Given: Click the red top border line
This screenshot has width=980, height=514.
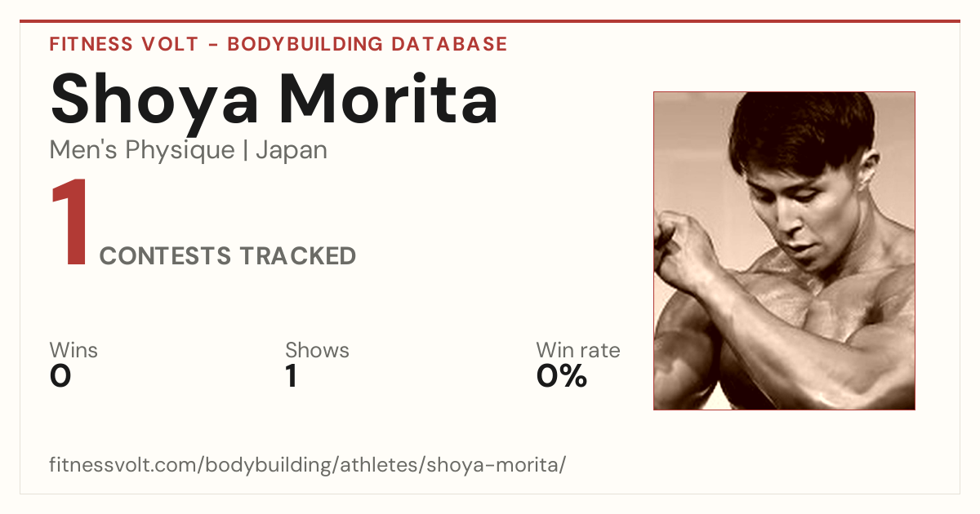Looking at the screenshot, I should (x=490, y=21).
